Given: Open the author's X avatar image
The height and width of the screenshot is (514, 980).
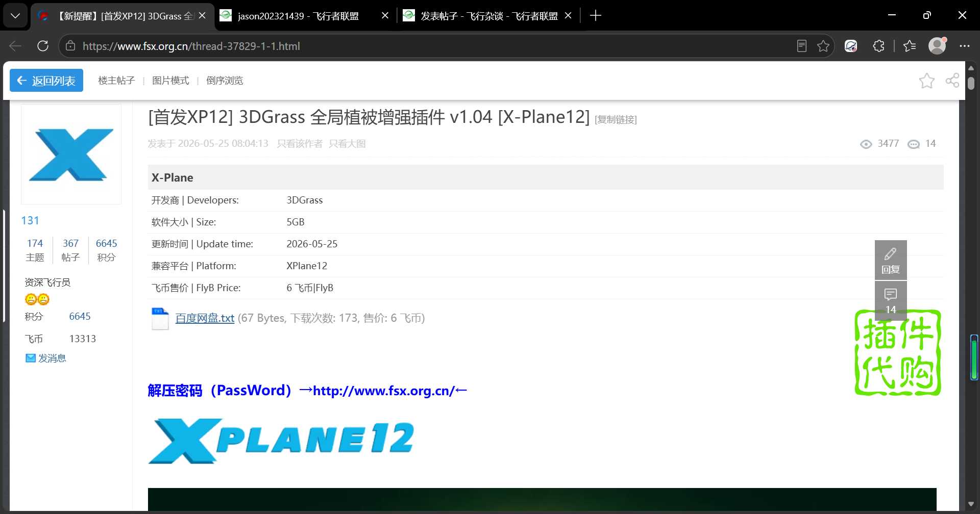Looking at the screenshot, I should [x=71, y=155].
